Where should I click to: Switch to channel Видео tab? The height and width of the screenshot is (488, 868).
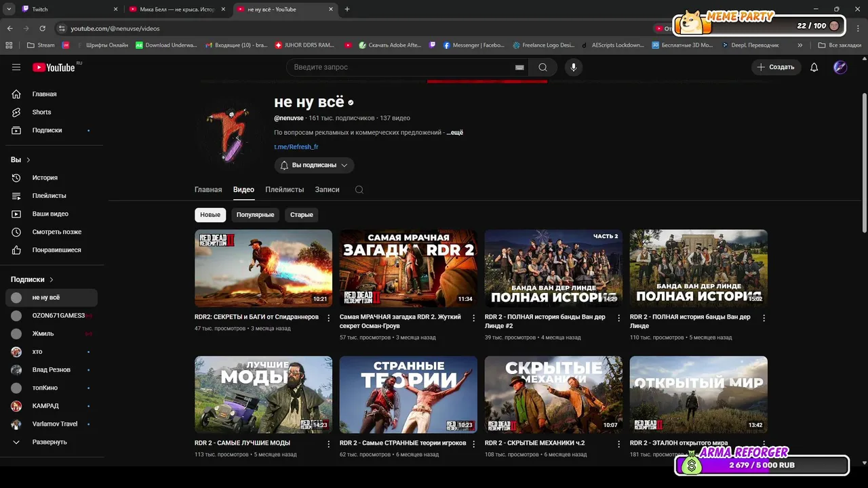click(x=243, y=190)
